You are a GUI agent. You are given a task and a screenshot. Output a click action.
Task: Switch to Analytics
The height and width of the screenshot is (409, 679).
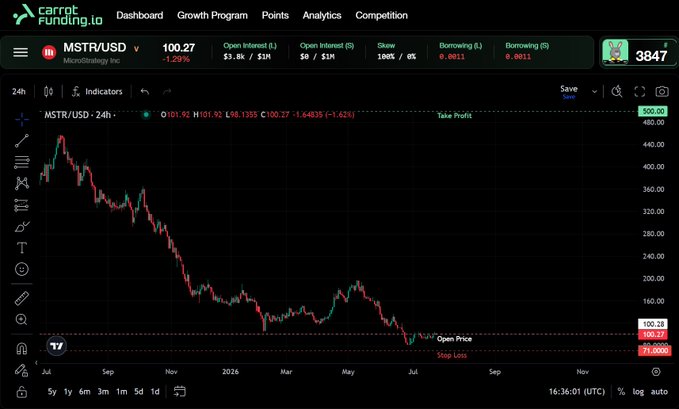click(x=322, y=15)
